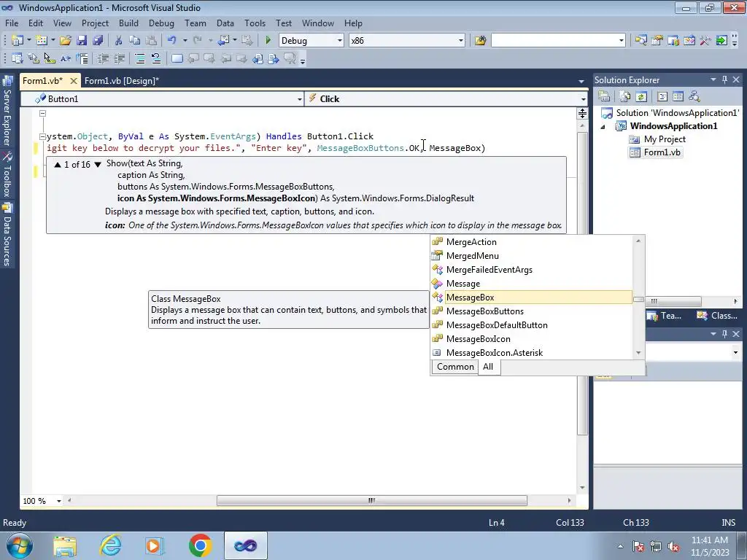
Task: Click the Save All icon
Action: click(98, 41)
